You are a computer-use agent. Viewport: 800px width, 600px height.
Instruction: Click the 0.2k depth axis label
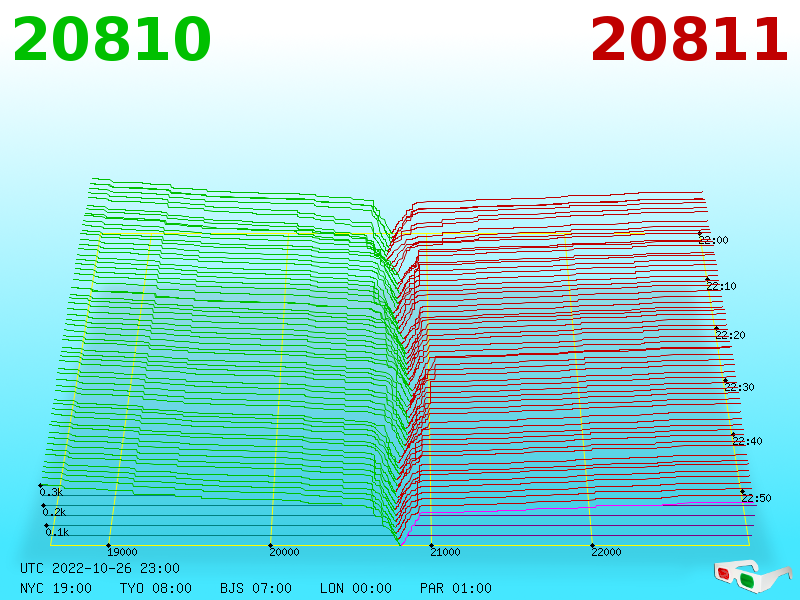point(54,512)
